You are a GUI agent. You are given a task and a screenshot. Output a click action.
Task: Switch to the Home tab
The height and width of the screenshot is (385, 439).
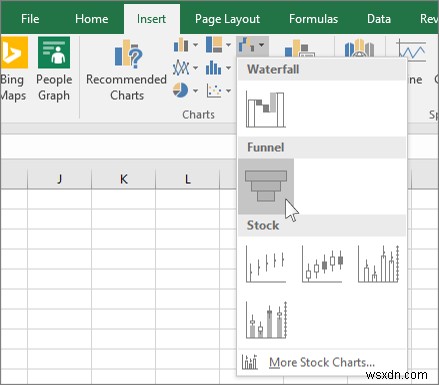coord(92,19)
